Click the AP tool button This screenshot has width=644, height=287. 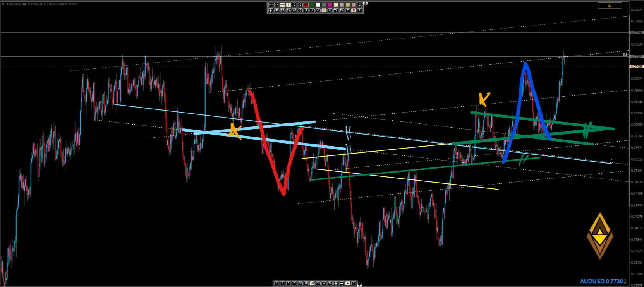(x=294, y=10)
